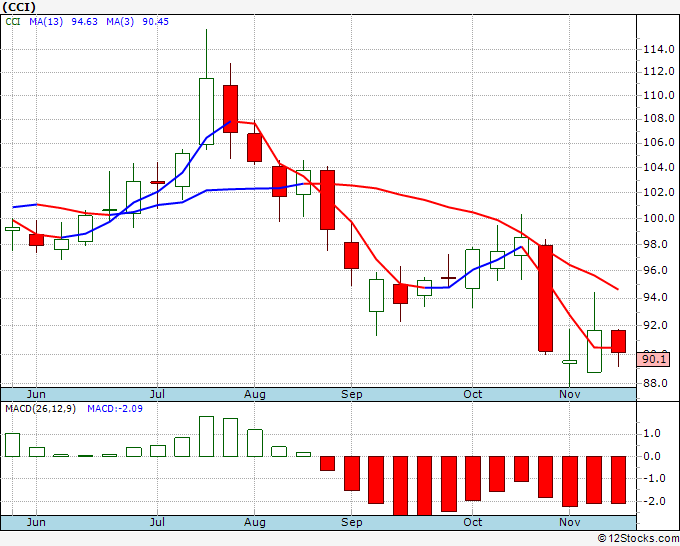Click the 112.0 price axis label
Screen dimensions: 680x546
(658, 71)
